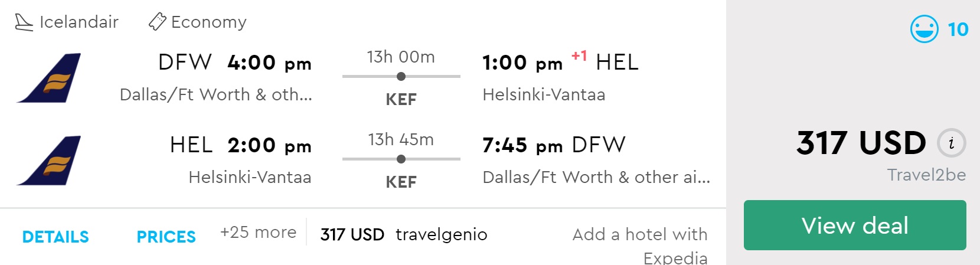
Task: Open the PRICES tab
Action: point(166,237)
